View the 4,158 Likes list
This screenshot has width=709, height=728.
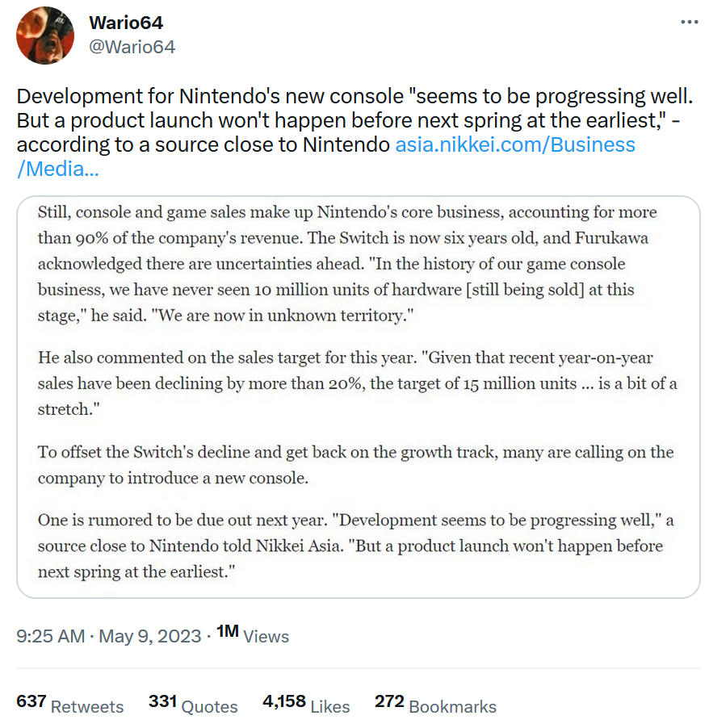pos(306,705)
